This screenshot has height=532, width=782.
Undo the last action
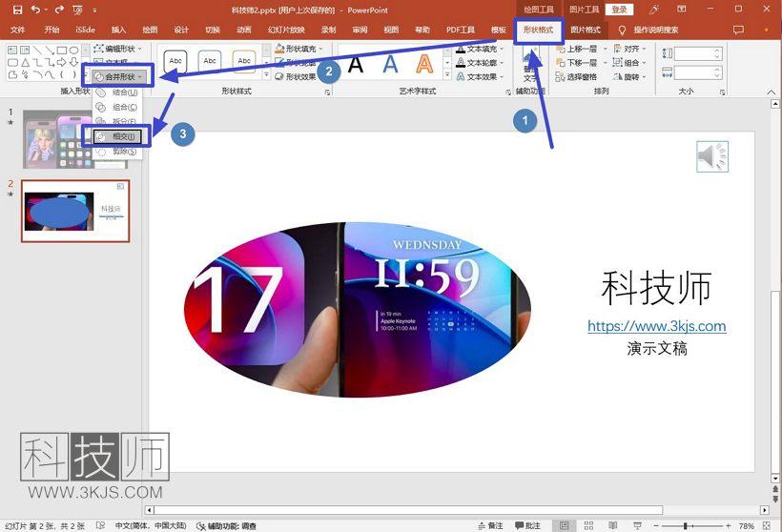[x=36, y=10]
